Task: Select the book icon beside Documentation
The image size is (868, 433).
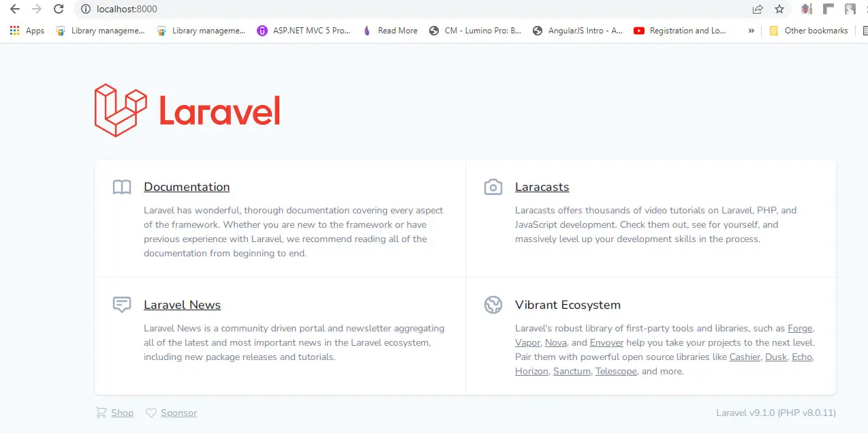Action: point(122,186)
